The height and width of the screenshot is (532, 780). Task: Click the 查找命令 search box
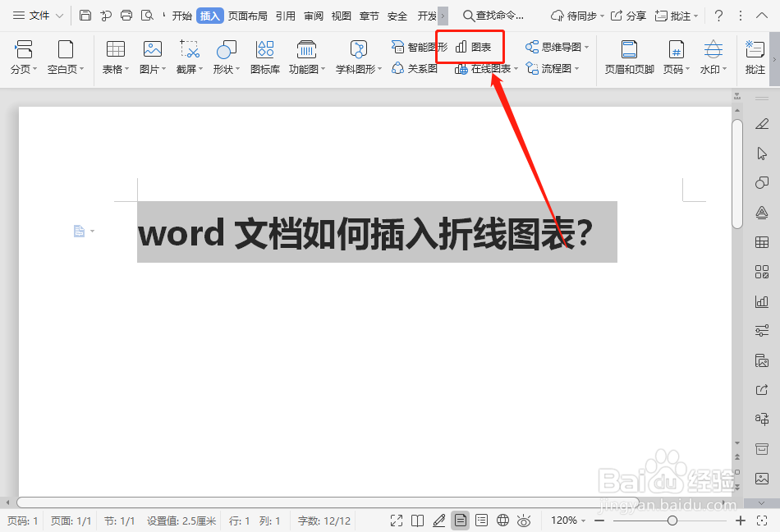pos(493,16)
